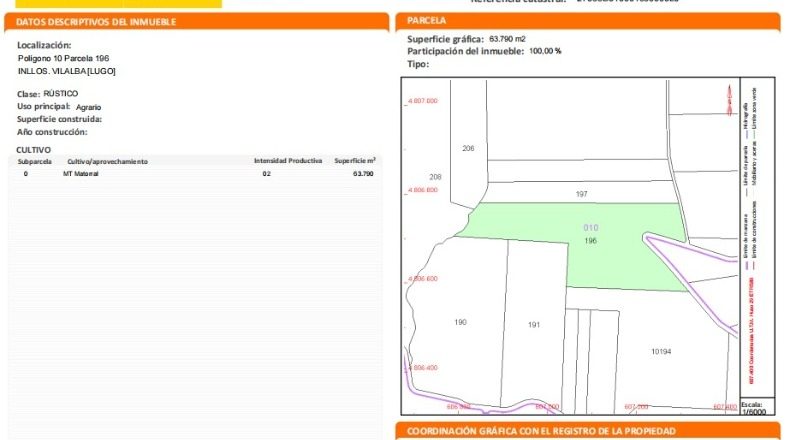
Task: Click the Superficie gráfica value 63.790 m2
Action: point(507,39)
